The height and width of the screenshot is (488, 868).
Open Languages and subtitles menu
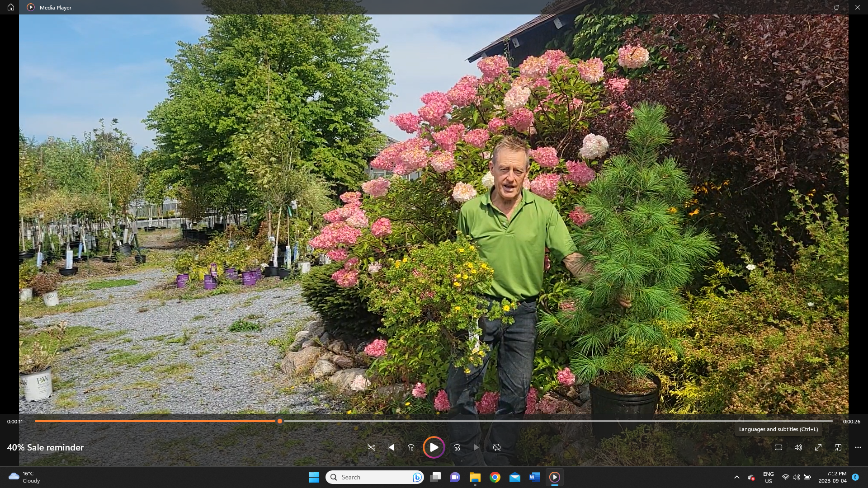pyautogui.click(x=778, y=447)
